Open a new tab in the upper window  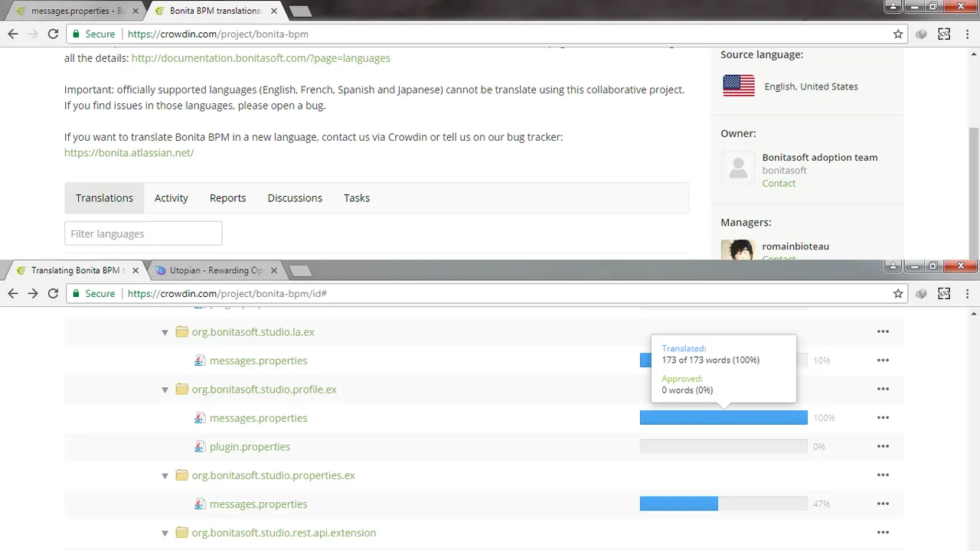pos(301,11)
